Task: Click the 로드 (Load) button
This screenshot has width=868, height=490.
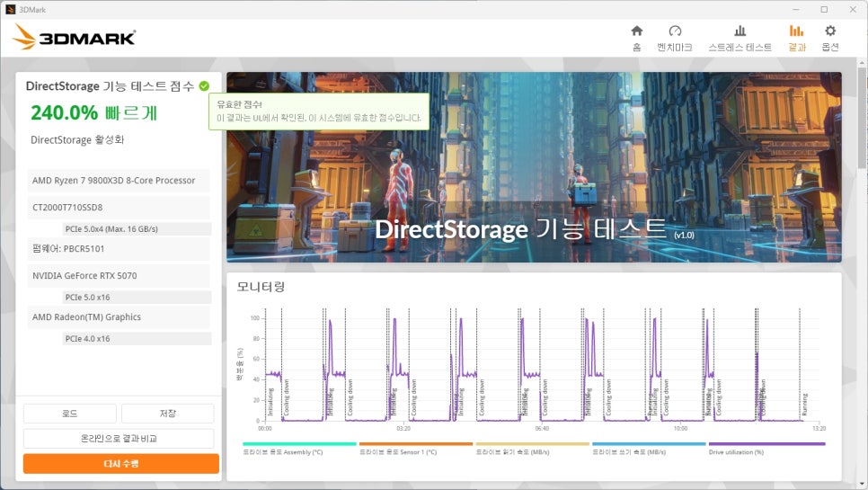Action: pyautogui.click(x=70, y=414)
